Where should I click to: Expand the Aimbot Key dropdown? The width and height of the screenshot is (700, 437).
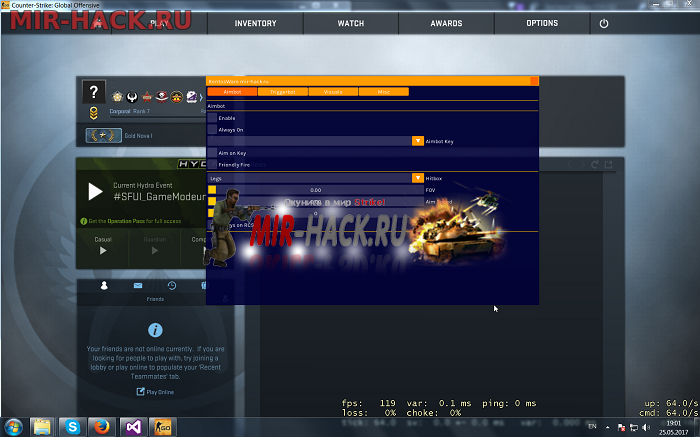point(418,142)
